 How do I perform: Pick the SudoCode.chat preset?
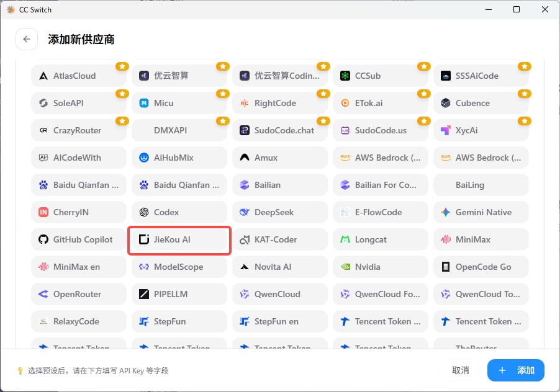[279, 130]
